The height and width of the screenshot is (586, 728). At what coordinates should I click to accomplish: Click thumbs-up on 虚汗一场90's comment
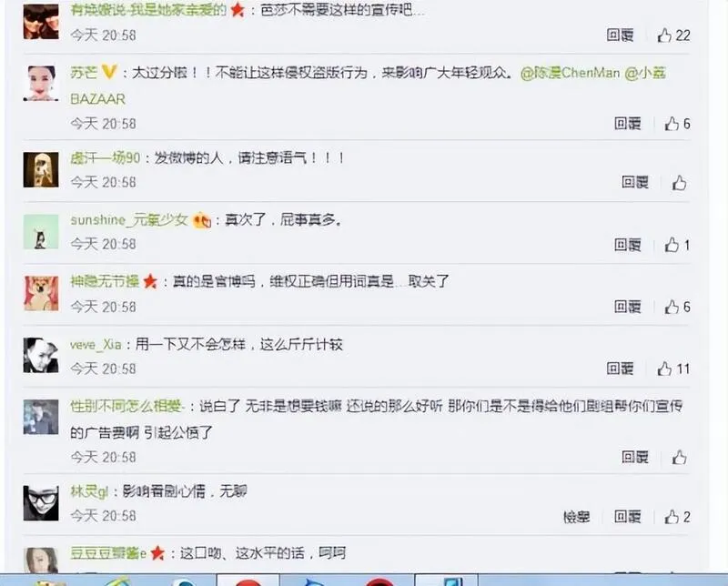coord(679,183)
